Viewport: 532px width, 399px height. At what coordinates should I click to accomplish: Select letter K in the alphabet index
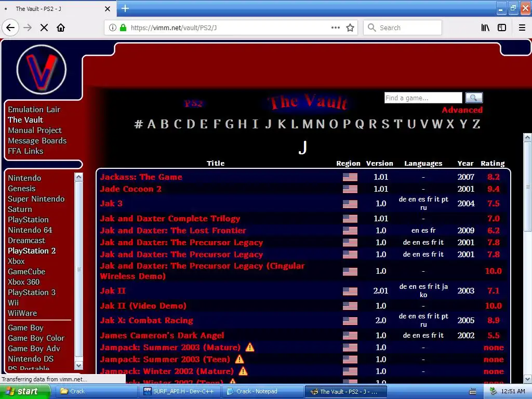coord(282,124)
